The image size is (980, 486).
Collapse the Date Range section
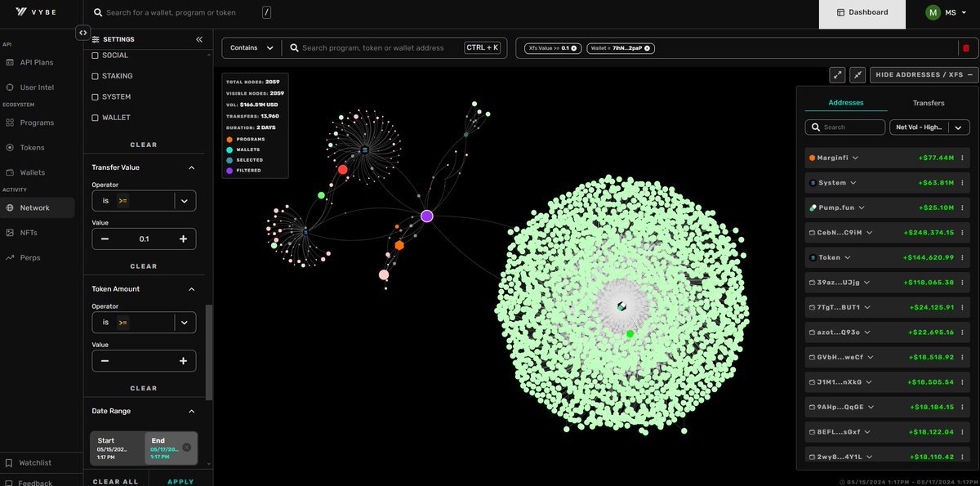(x=191, y=411)
